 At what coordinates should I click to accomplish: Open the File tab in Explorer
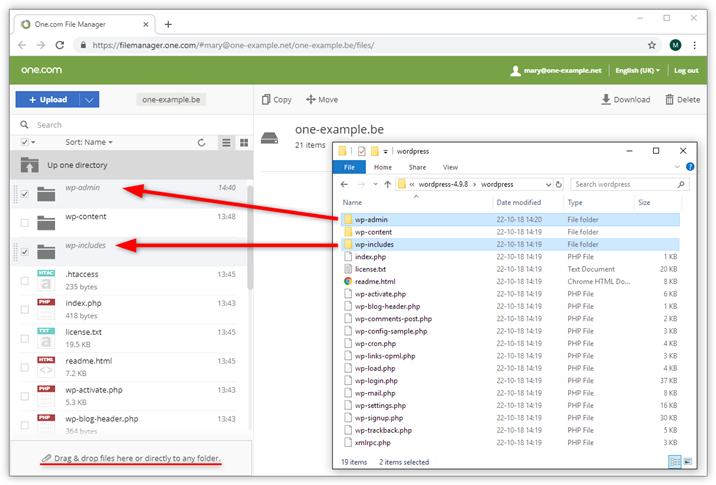click(349, 167)
